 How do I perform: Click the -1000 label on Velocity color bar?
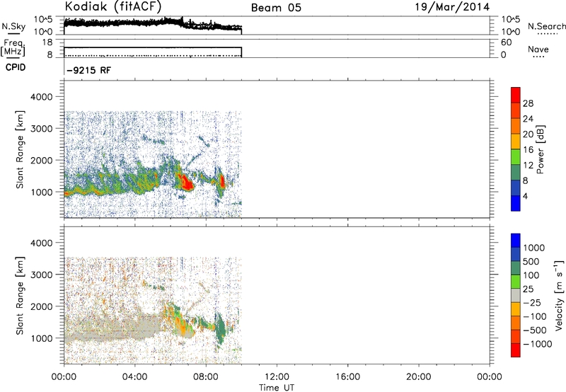click(x=538, y=344)
